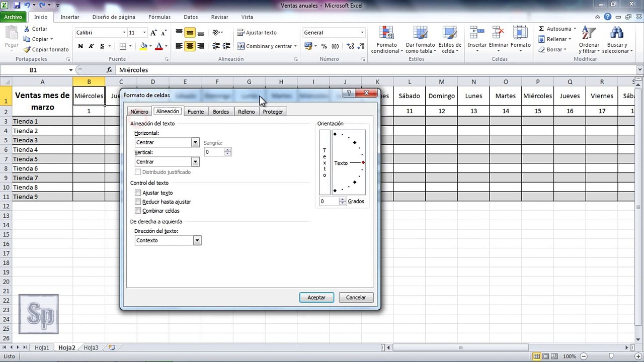Switch to the Fuente tab in dialog

click(x=196, y=112)
